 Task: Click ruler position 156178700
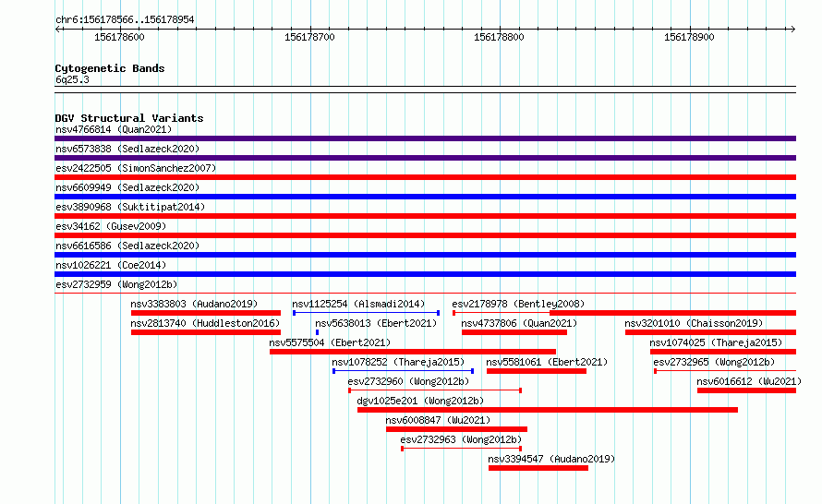point(309,37)
